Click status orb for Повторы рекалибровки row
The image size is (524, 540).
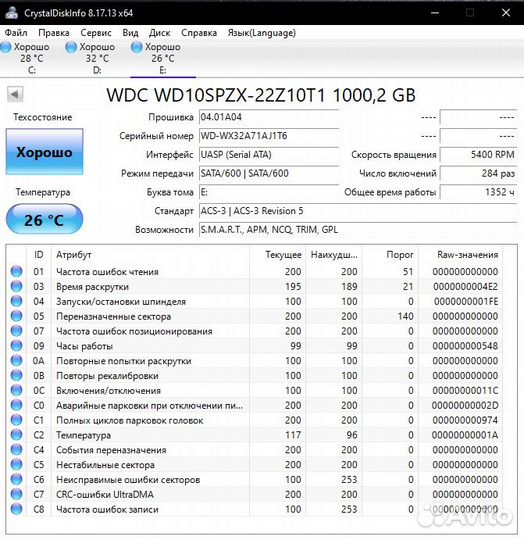[16, 375]
